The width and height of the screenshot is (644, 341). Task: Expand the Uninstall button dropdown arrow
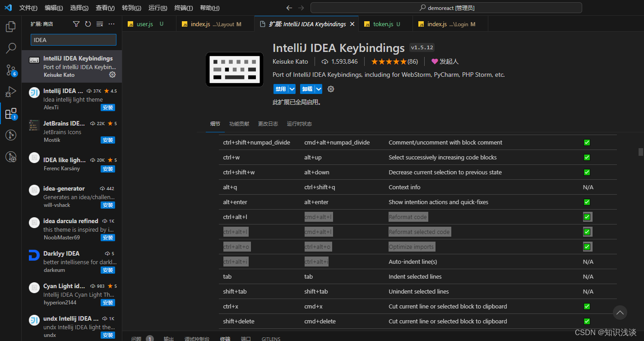point(319,89)
